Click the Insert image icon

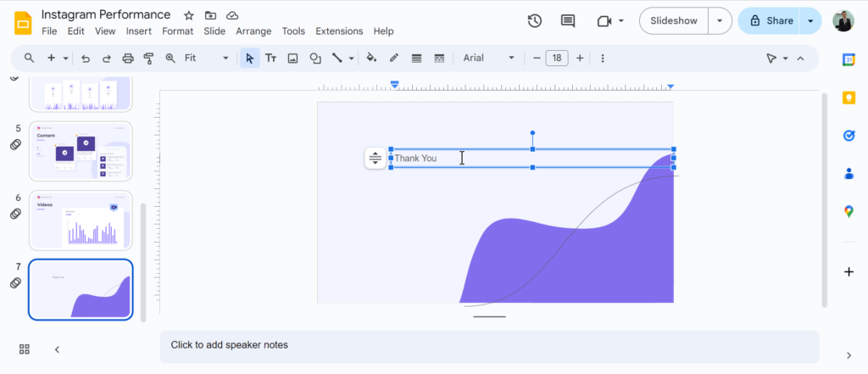click(293, 59)
